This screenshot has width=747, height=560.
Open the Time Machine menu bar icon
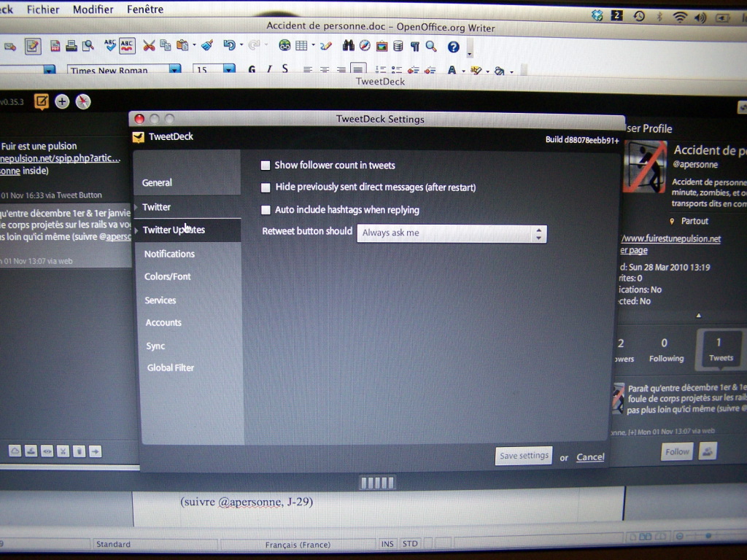639,16
